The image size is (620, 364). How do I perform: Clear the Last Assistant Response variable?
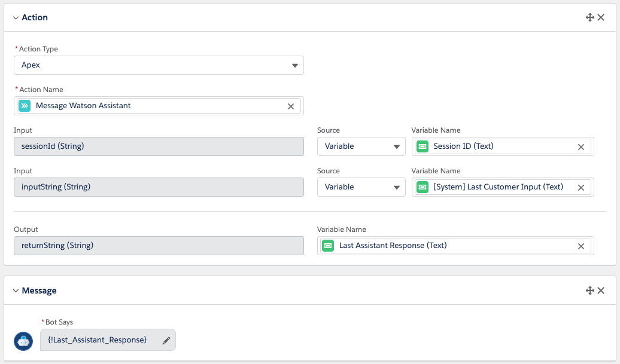tap(581, 246)
